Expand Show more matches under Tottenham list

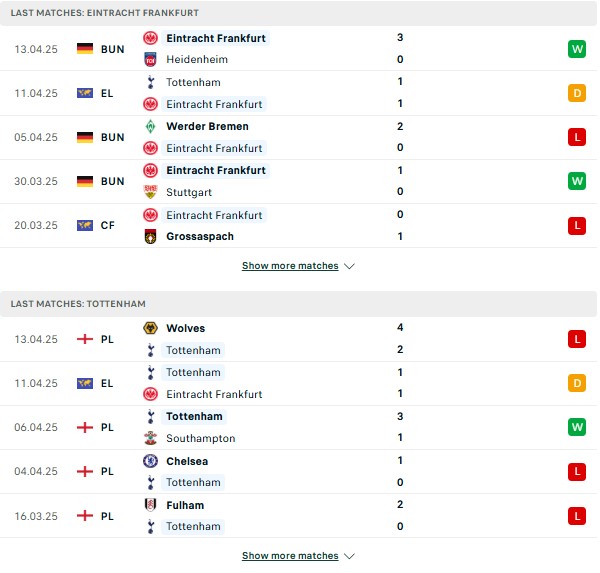[290, 555]
